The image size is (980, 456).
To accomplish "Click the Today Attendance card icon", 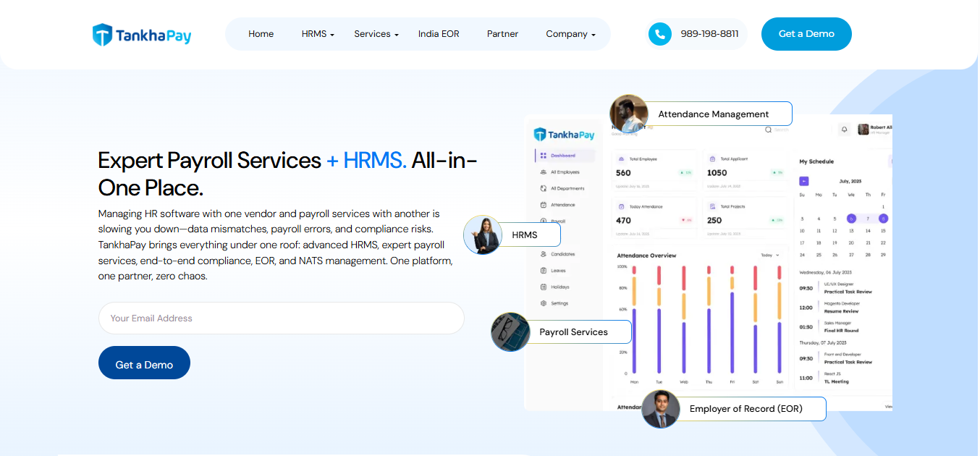I will (621, 206).
